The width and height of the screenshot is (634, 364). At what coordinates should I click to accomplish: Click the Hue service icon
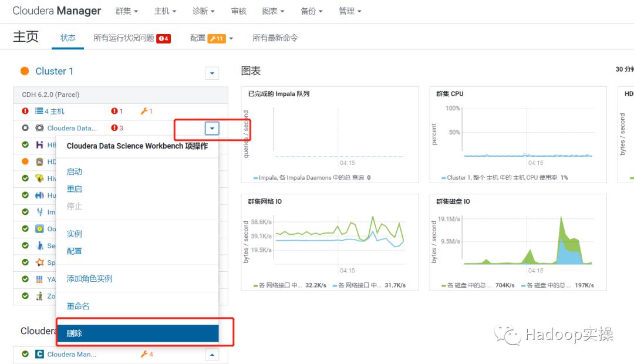click(x=39, y=196)
